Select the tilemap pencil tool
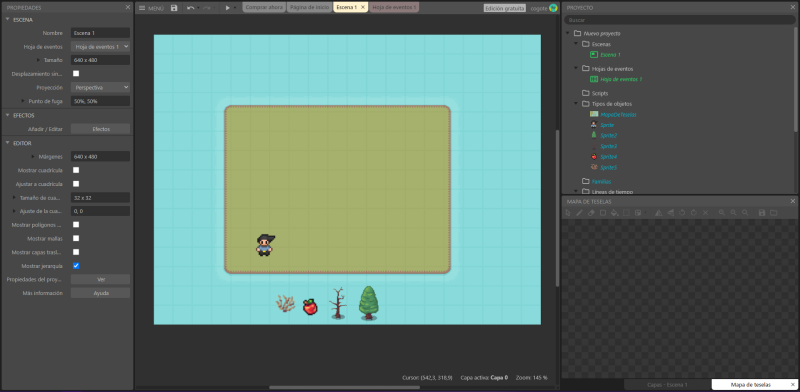This screenshot has height=392, width=800. pos(579,212)
